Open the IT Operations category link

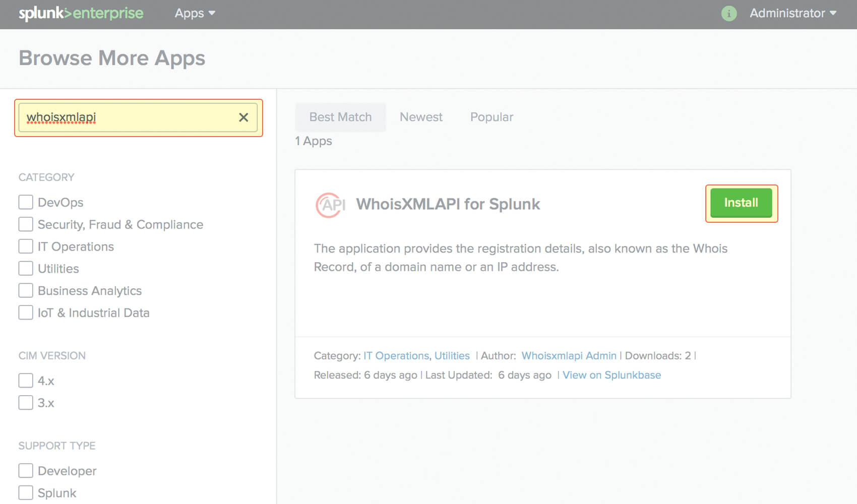point(397,356)
